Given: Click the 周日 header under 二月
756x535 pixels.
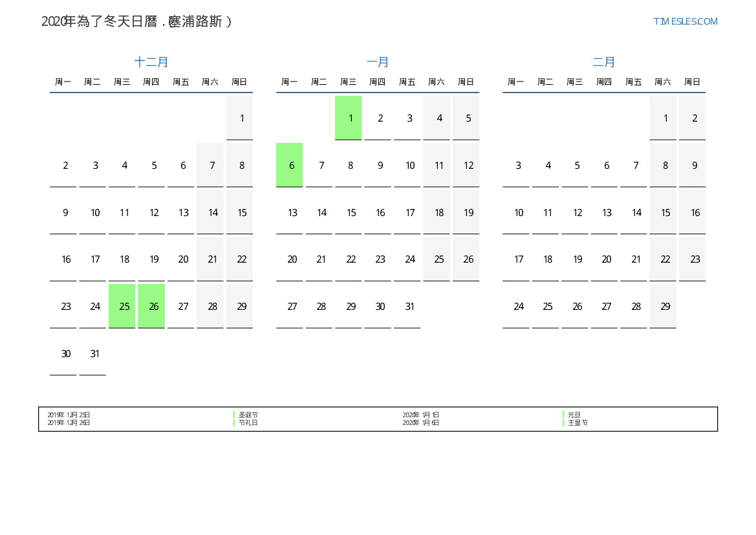Looking at the screenshot, I should 692,82.
